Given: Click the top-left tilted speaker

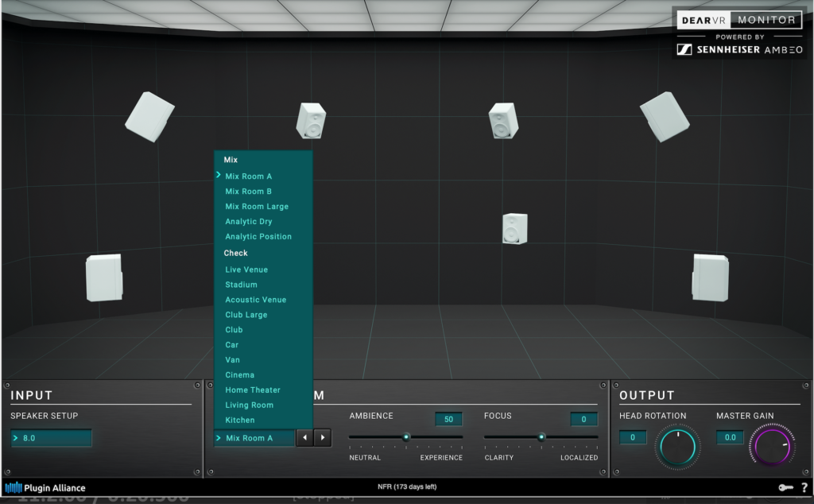Looking at the screenshot, I should point(149,116).
